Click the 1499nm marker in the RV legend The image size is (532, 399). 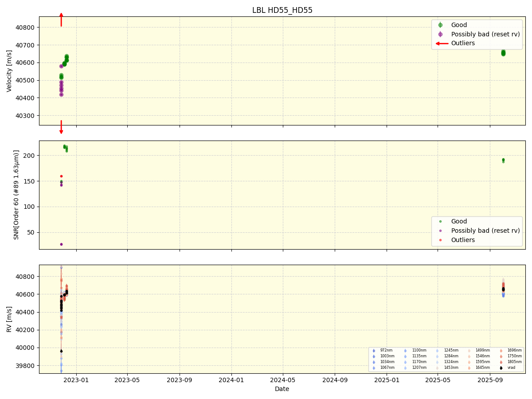click(x=469, y=351)
